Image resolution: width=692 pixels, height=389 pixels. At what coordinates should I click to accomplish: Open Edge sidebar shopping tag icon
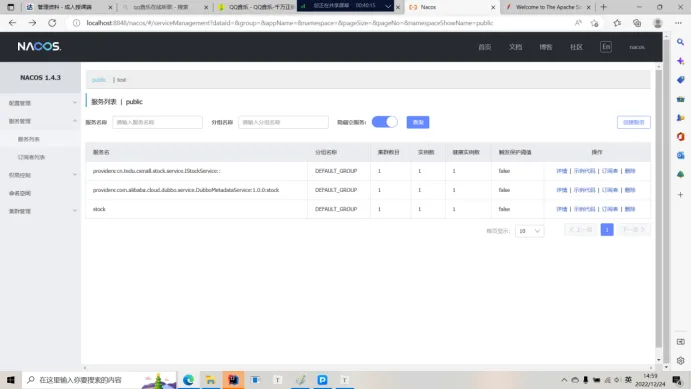coord(681,80)
